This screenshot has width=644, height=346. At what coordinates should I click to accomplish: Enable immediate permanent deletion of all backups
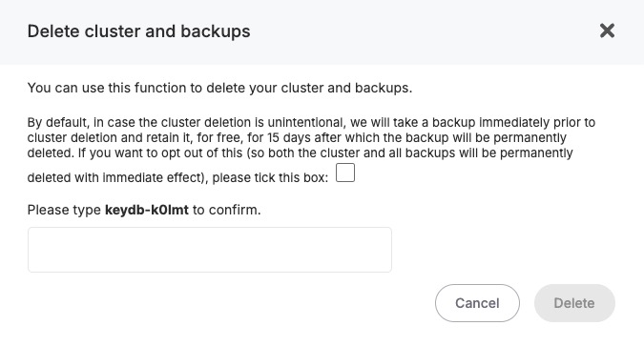click(x=345, y=173)
